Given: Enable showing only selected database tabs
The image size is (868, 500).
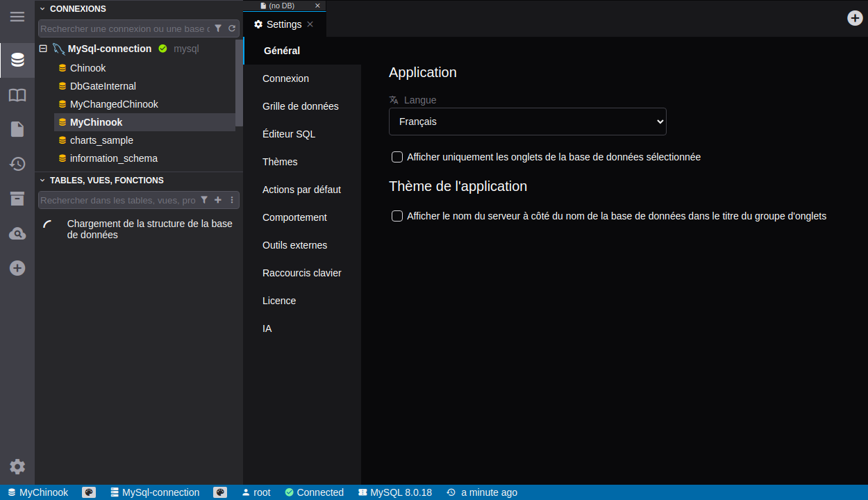Looking at the screenshot, I should [397, 157].
